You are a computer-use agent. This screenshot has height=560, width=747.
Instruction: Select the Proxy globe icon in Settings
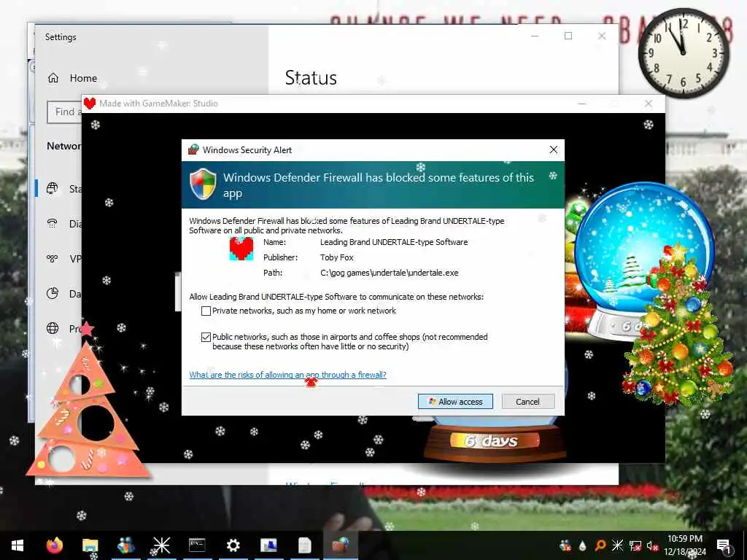click(x=53, y=328)
